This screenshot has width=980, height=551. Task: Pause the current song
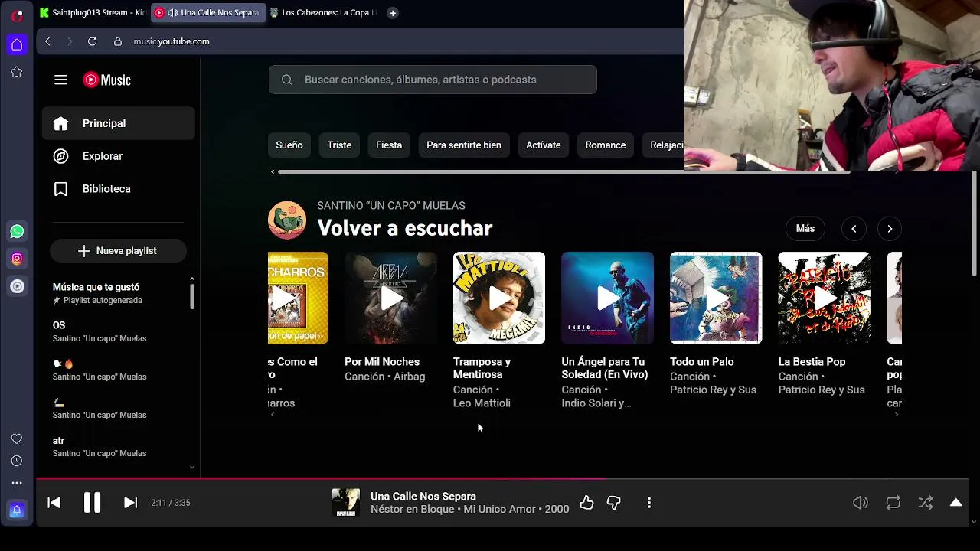[x=92, y=503]
